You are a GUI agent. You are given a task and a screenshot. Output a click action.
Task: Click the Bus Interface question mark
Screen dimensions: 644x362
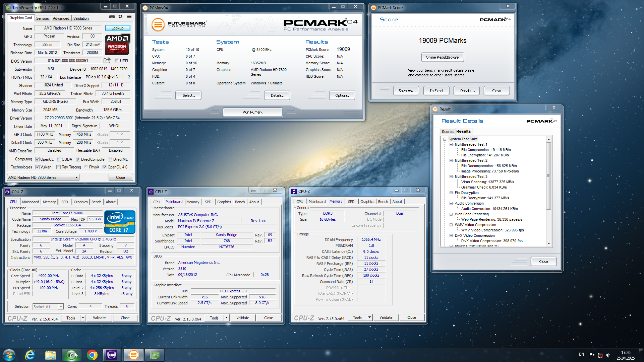click(129, 77)
